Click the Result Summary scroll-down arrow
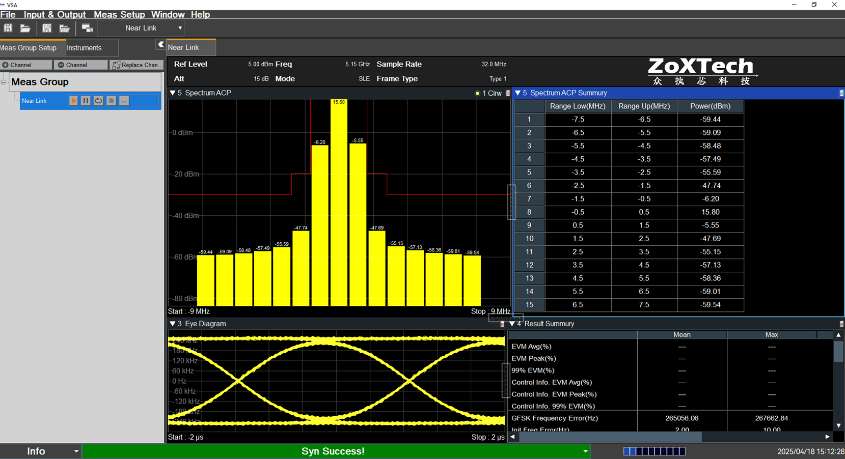The height and width of the screenshot is (459, 845). click(x=838, y=426)
